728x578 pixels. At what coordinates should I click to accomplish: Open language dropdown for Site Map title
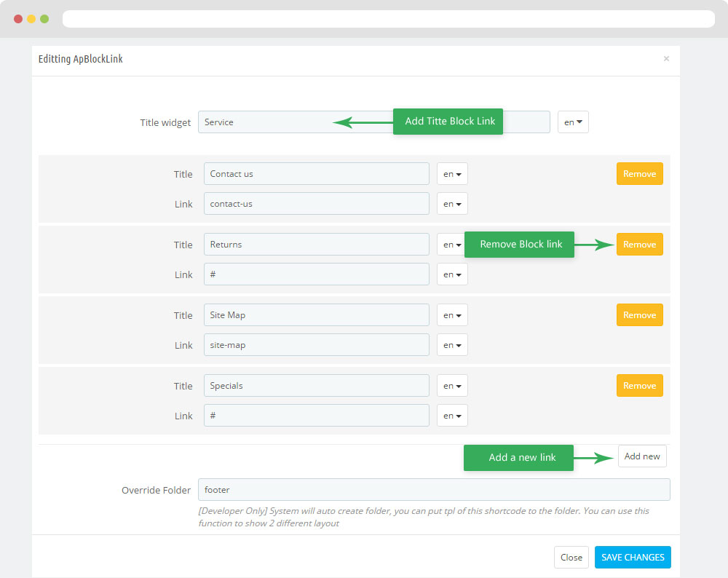(452, 315)
